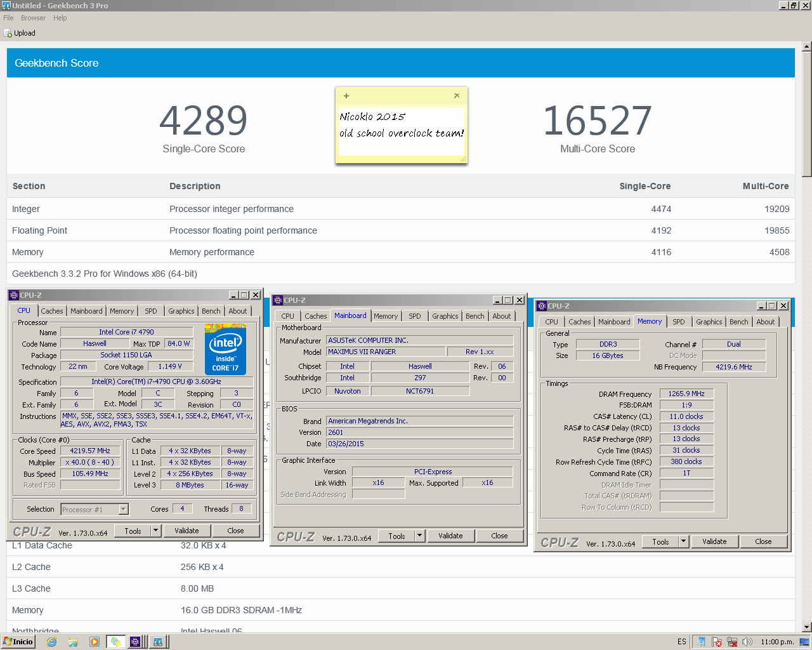Image resolution: width=812 pixels, height=650 pixels.
Task: Click the sticky note text 'Nicoklo 2015'
Action: pos(372,117)
